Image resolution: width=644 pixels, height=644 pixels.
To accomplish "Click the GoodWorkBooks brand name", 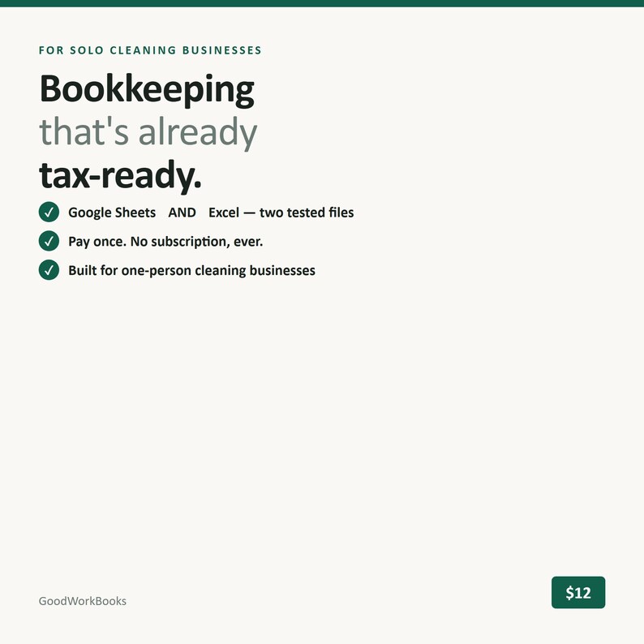I will tap(83, 601).
